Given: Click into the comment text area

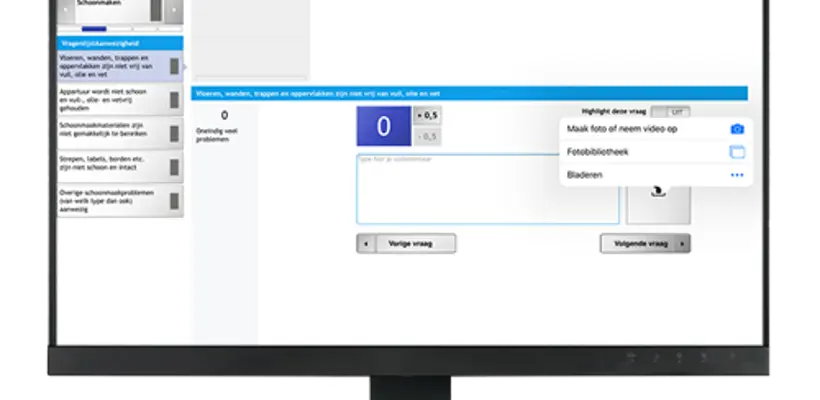Looking at the screenshot, I should (x=488, y=189).
